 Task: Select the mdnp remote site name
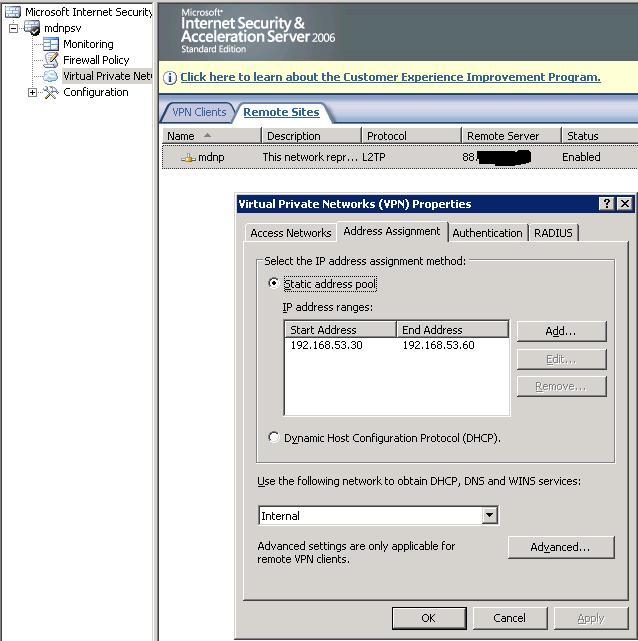point(211,157)
